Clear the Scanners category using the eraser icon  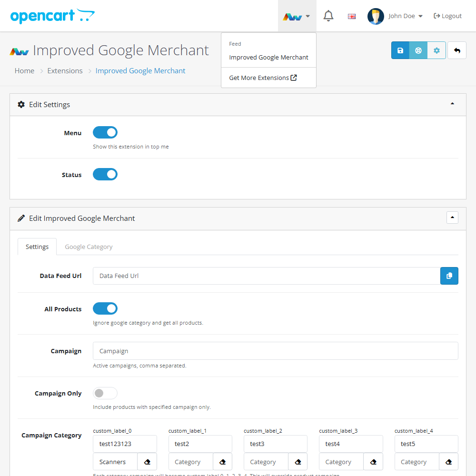point(147,461)
